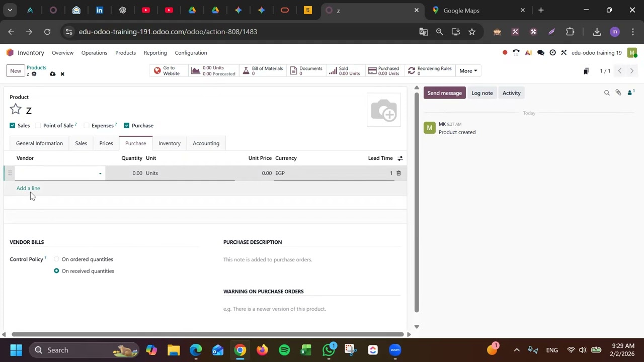The width and height of the screenshot is (644, 362).
Task: Click the Warning on Purchase Orders field
Action: coord(312,309)
